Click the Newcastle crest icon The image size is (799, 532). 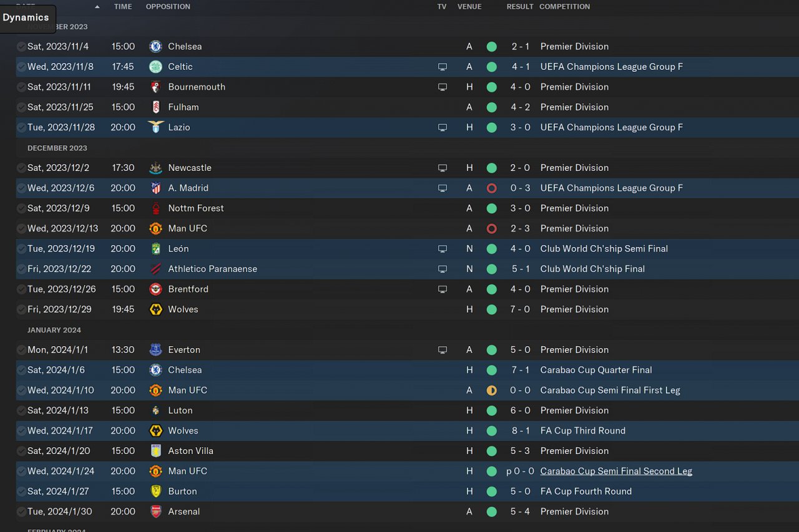click(155, 168)
